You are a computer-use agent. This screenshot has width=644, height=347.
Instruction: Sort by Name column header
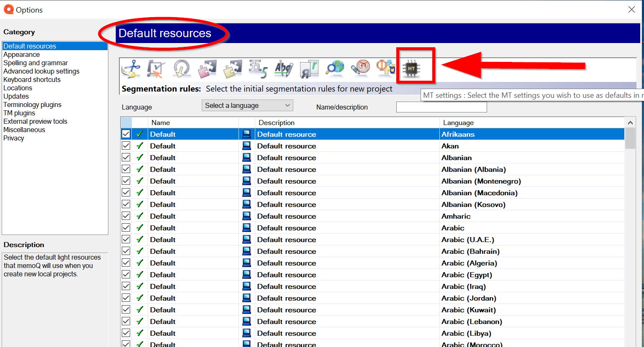[x=193, y=122]
